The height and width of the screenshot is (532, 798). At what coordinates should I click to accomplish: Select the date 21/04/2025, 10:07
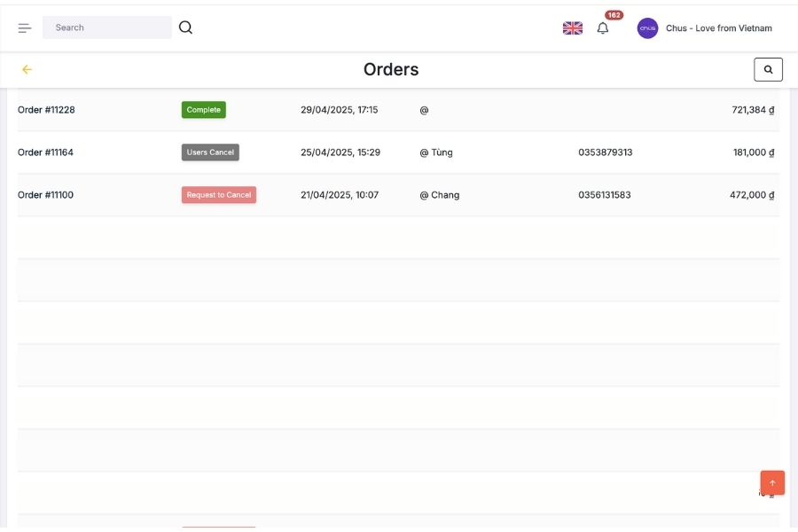pos(340,195)
